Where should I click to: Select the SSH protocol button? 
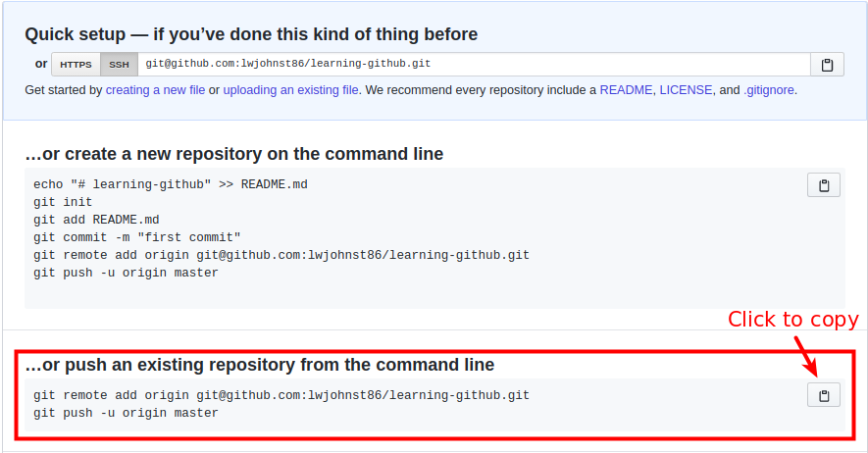tap(119, 65)
